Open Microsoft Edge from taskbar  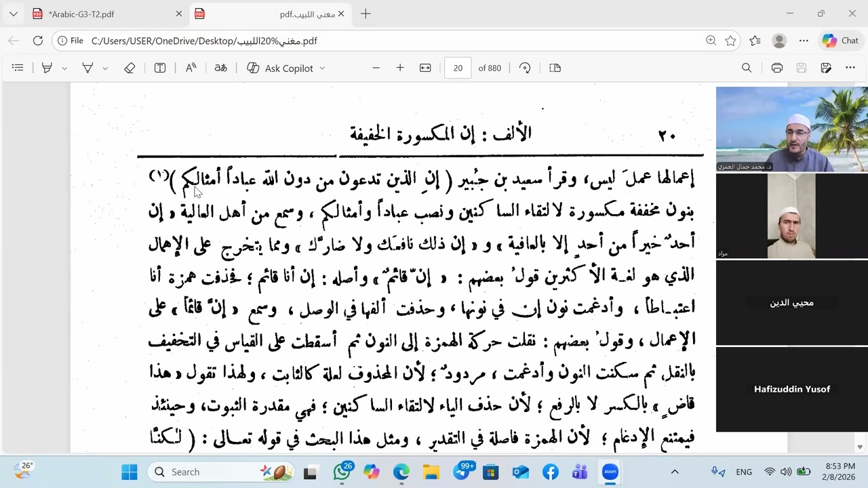click(x=401, y=472)
